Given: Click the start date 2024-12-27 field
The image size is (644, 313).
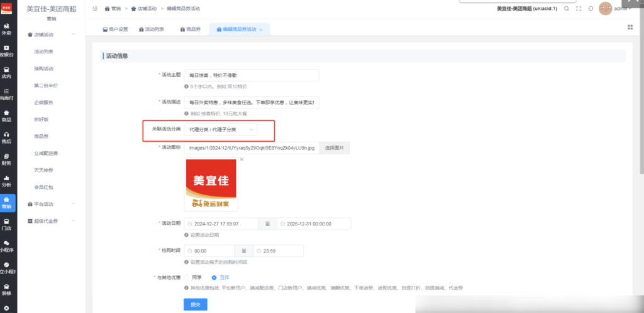Looking at the screenshot, I should click(221, 224).
